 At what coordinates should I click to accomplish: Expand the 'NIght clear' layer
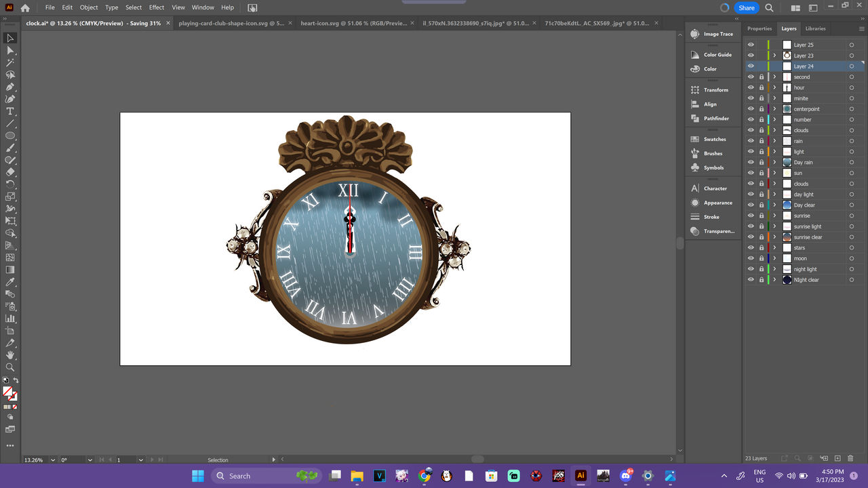(774, 280)
